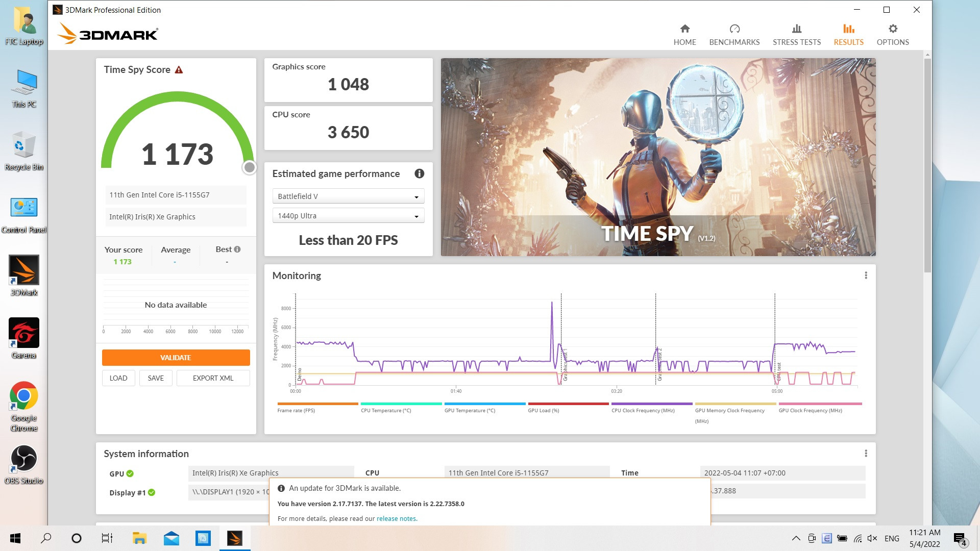Open the Recycle Bin desktop icon
Image resolution: width=980 pixels, height=551 pixels.
tap(24, 152)
